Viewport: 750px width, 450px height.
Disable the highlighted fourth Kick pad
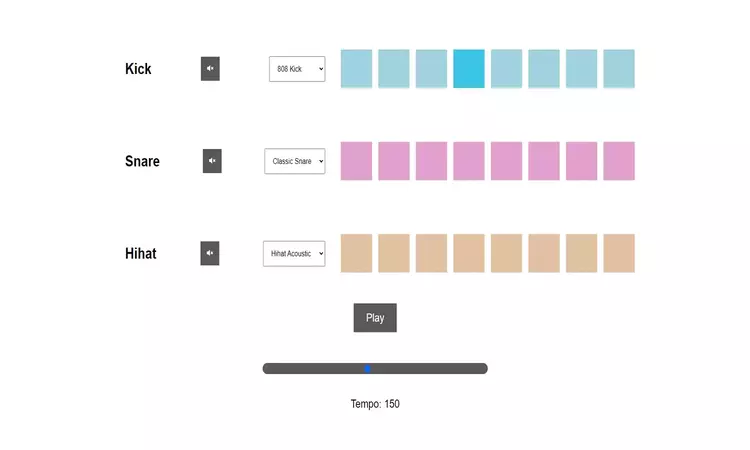point(469,69)
